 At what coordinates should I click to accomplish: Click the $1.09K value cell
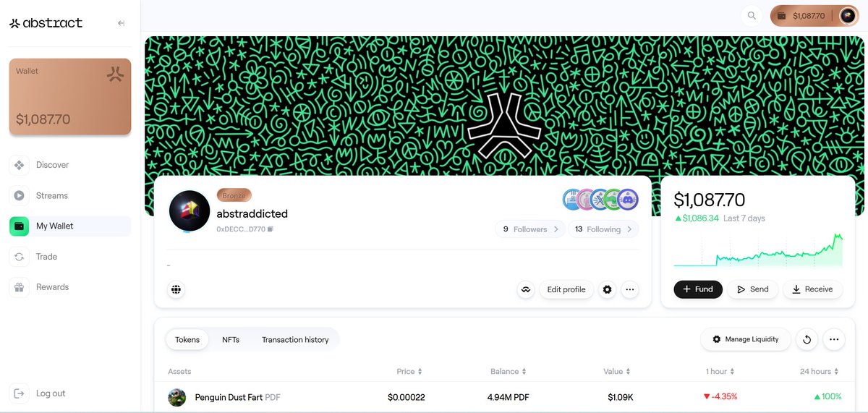click(621, 397)
